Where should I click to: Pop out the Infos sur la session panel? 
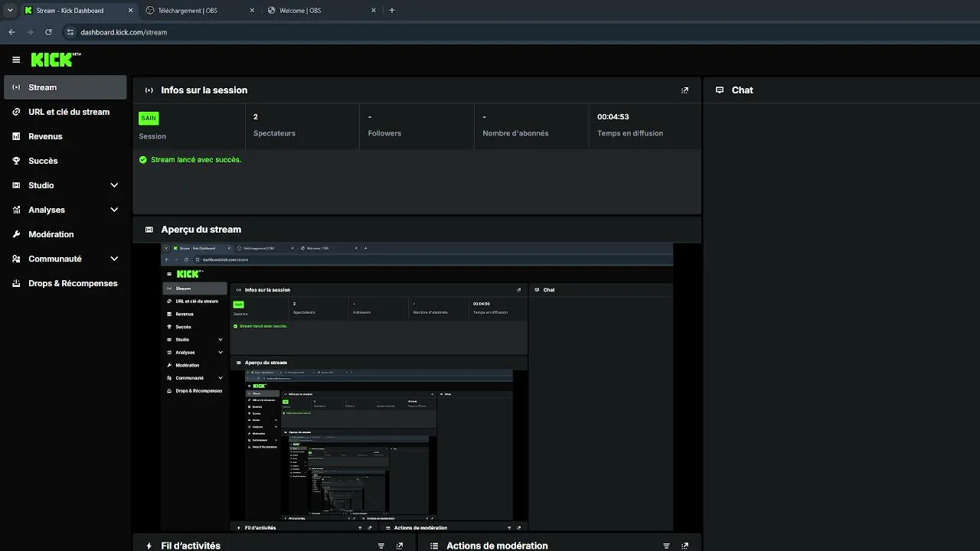click(x=684, y=90)
